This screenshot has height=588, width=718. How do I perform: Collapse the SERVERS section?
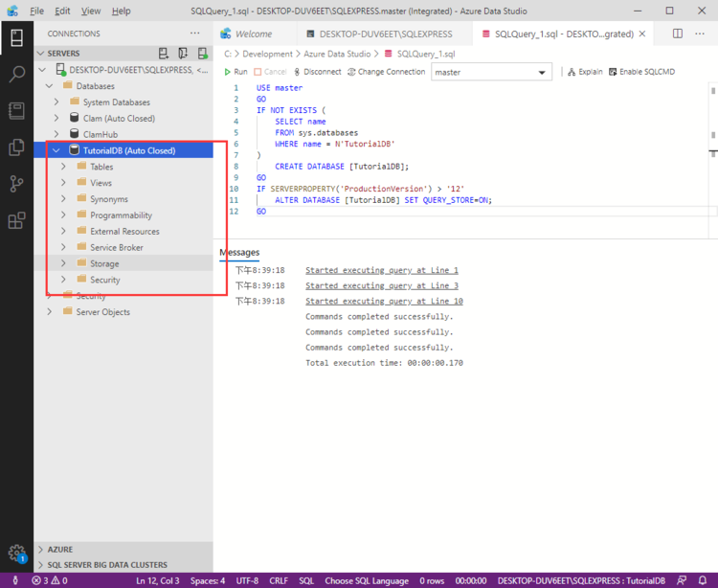coord(41,54)
